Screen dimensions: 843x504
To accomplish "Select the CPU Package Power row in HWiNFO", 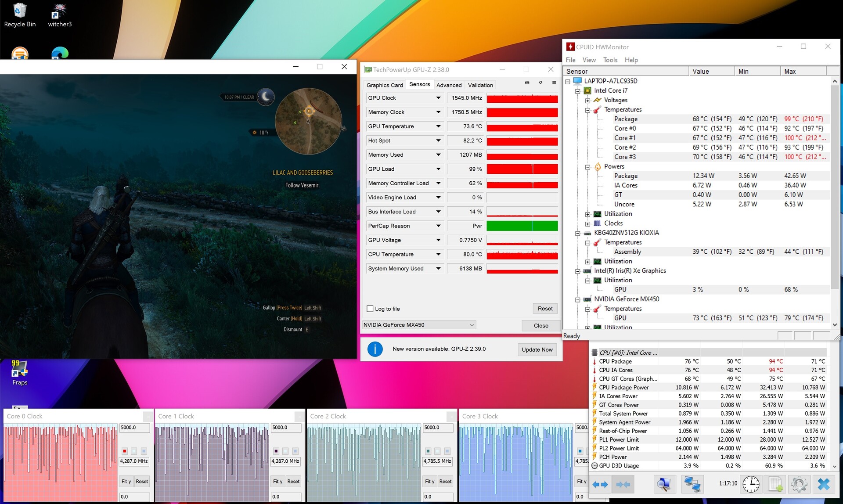I will 709,388.
